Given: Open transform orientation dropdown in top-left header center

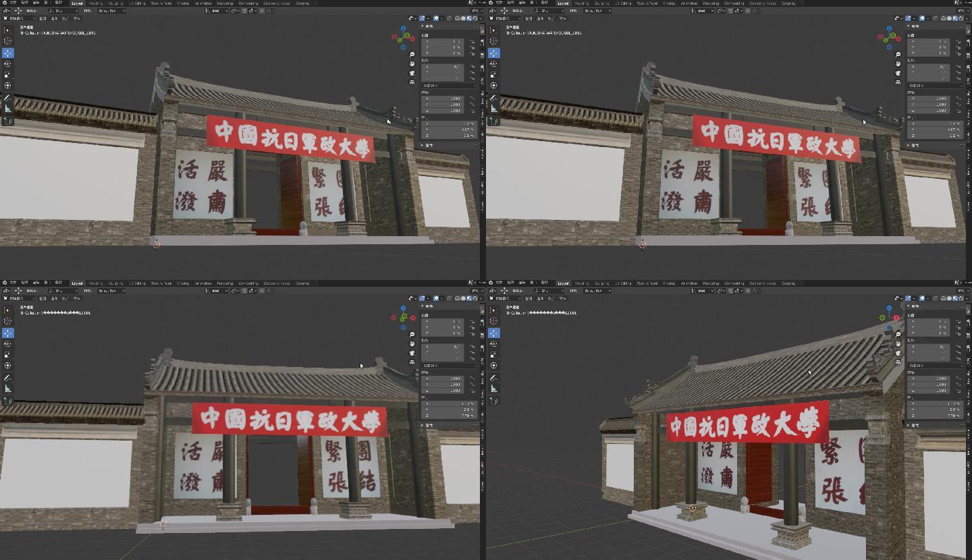Looking at the screenshot, I should pos(216,11).
